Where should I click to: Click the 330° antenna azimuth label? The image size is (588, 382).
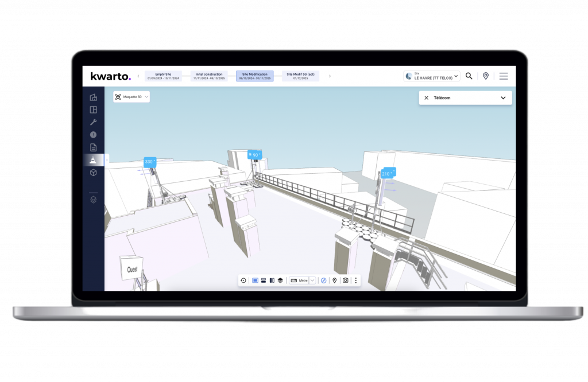149,162
